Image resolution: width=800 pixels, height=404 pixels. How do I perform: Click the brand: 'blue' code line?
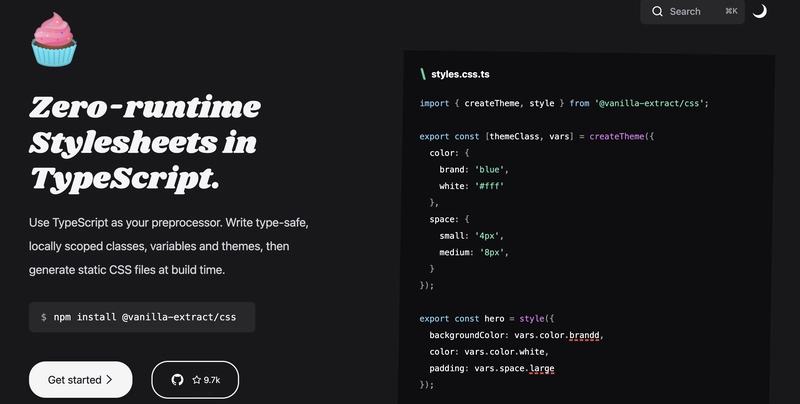click(x=474, y=169)
